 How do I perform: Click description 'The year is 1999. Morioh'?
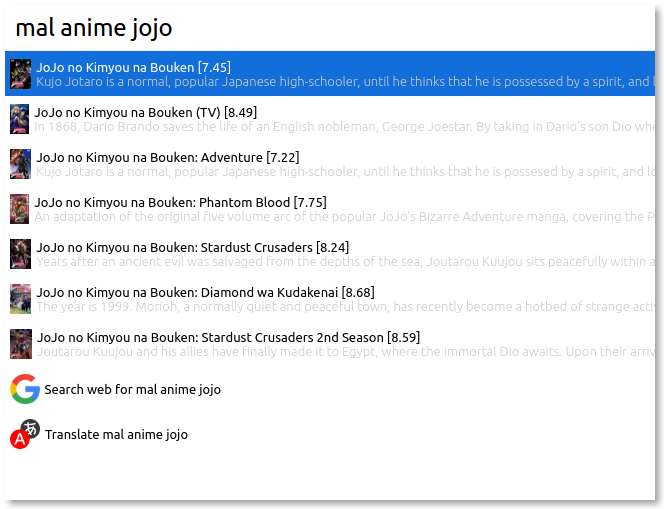(345, 307)
